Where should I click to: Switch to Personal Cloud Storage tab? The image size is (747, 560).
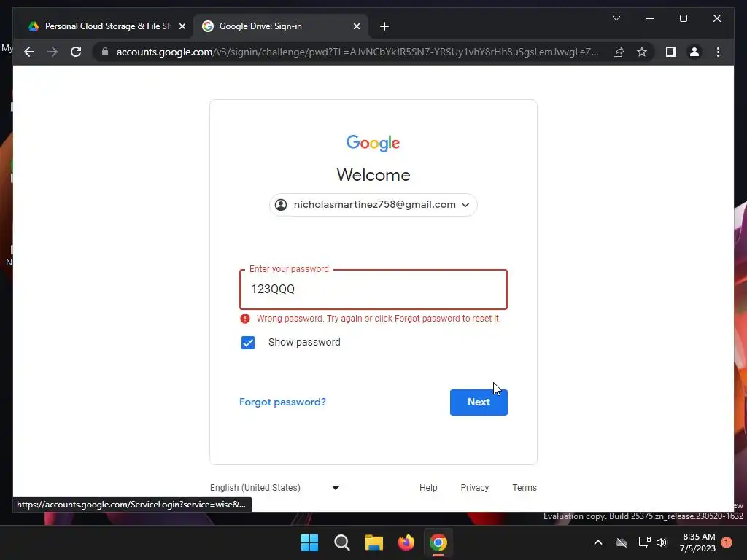[x=106, y=26]
